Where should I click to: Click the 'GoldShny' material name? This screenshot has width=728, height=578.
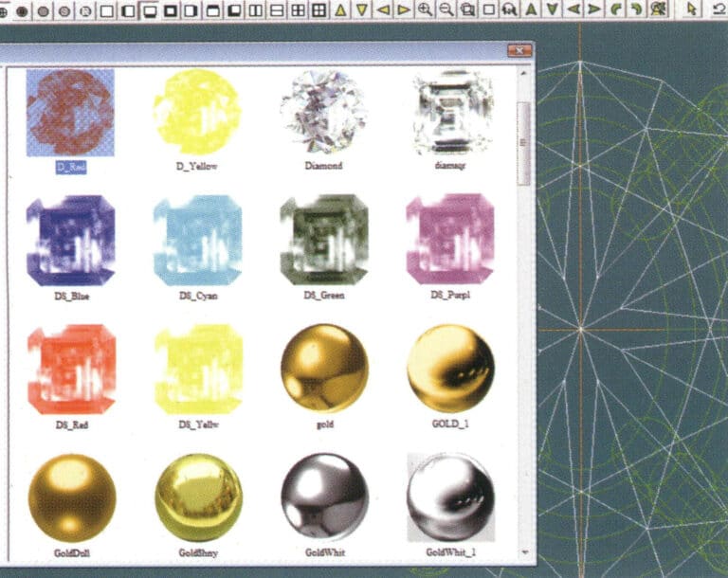(x=198, y=553)
